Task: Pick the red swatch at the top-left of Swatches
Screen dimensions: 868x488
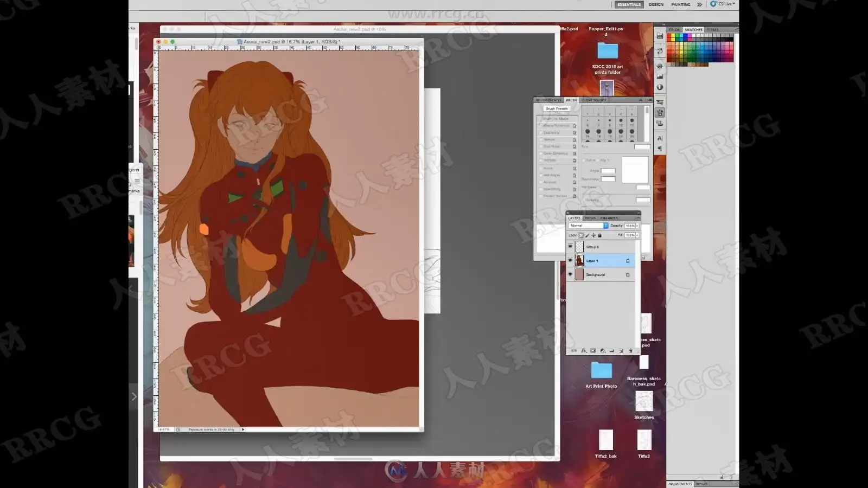Action: [x=669, y=36]
